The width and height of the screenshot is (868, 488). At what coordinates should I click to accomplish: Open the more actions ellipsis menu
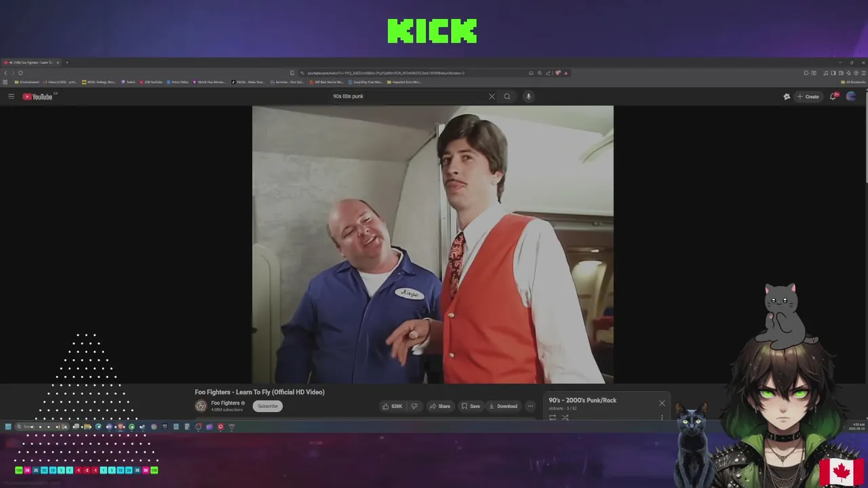(x=530, y=406)
